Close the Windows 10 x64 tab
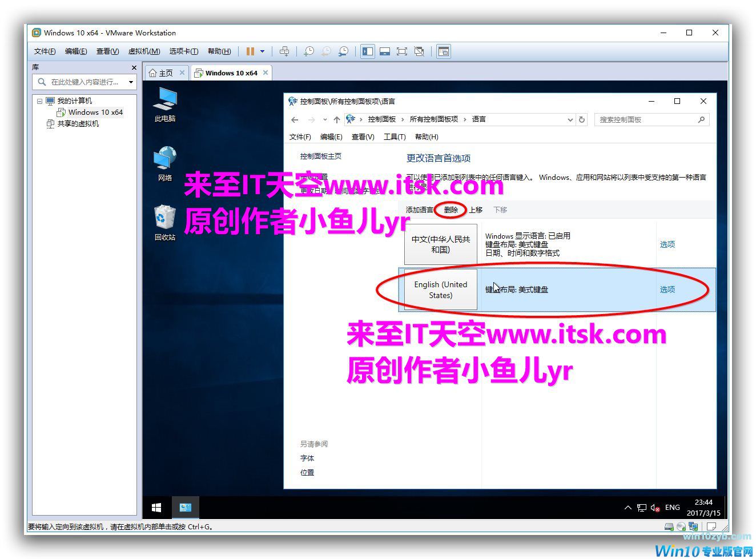 pos(265,73)
